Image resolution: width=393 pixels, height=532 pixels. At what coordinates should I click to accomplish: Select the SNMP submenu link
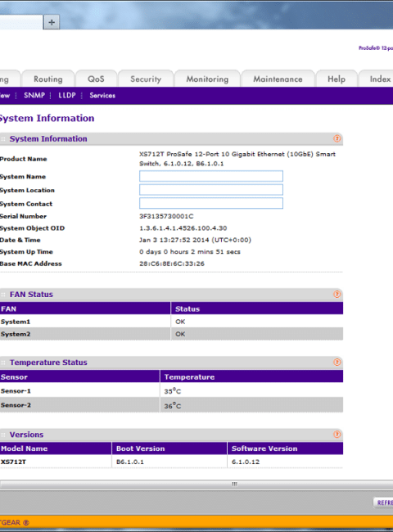pos(34,95)
